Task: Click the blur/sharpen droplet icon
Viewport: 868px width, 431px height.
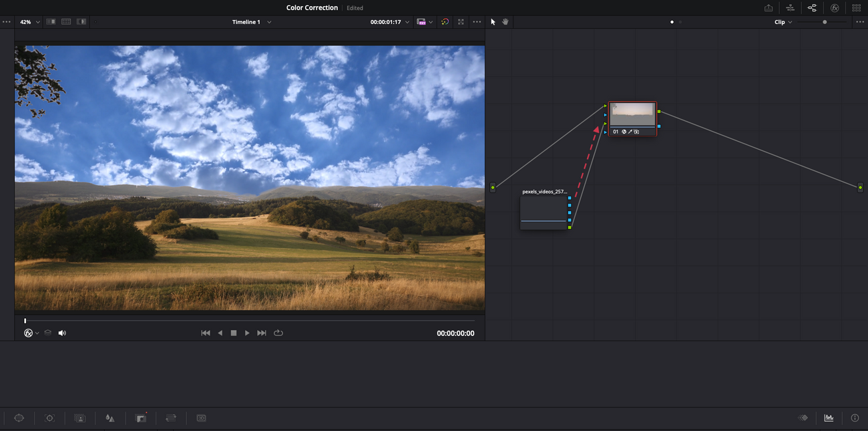Action: coord(110,418)
